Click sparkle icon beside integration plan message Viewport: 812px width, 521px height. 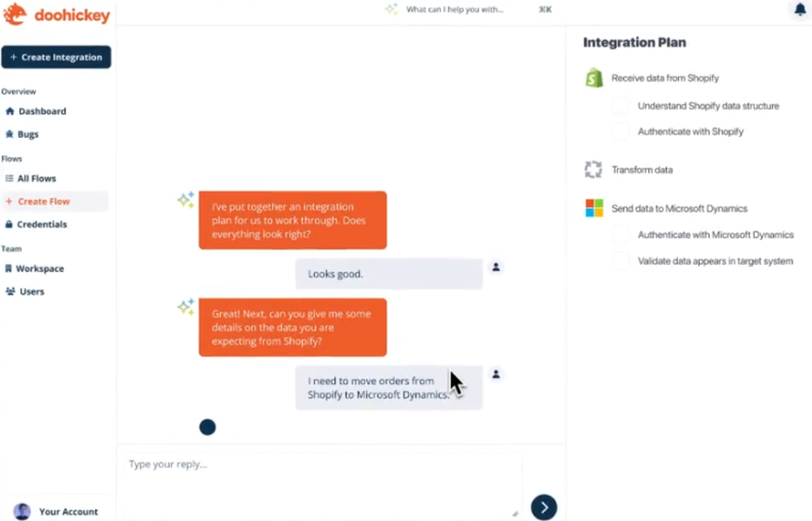[186, 200]
